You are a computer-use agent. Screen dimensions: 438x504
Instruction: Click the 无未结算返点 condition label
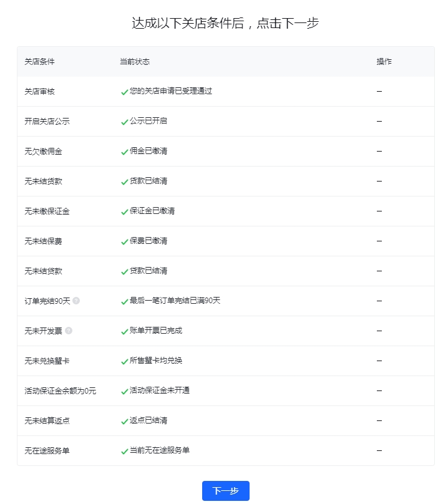[x=47, y=421]
